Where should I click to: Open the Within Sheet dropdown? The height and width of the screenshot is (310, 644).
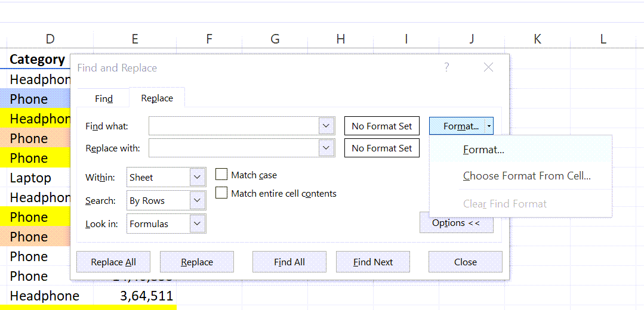coord(198,177)
